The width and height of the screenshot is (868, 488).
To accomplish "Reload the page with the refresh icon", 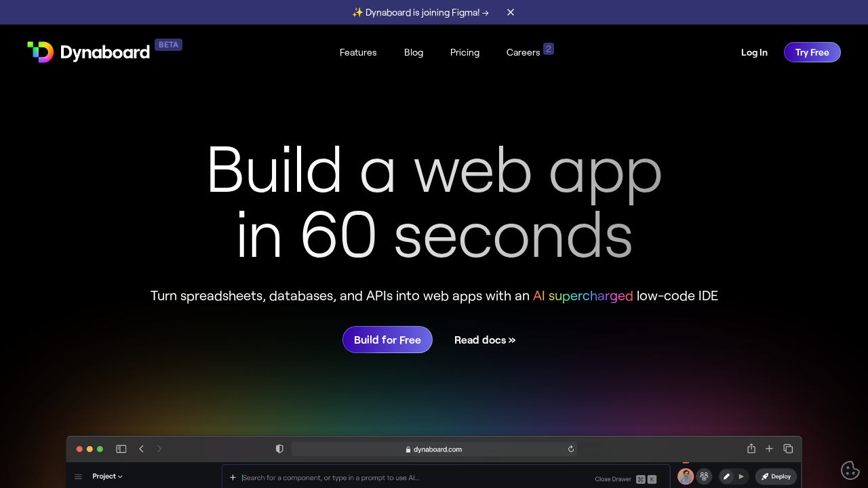I will pyautogui.click(x=570, y=449).
